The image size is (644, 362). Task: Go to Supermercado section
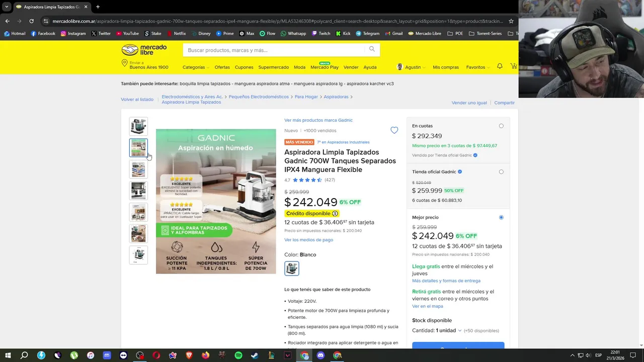[x=274, y=67]
